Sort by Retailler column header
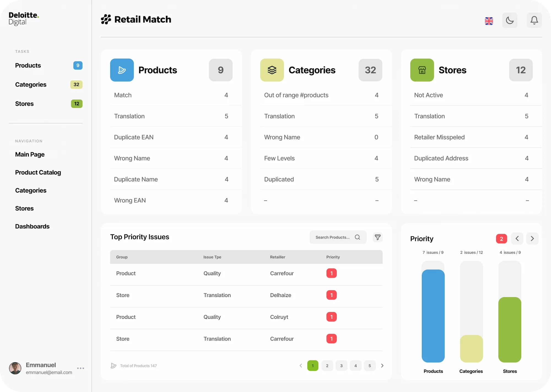This screenshot has height=392, width=551. pyautogui.click(x=277, y=257)
